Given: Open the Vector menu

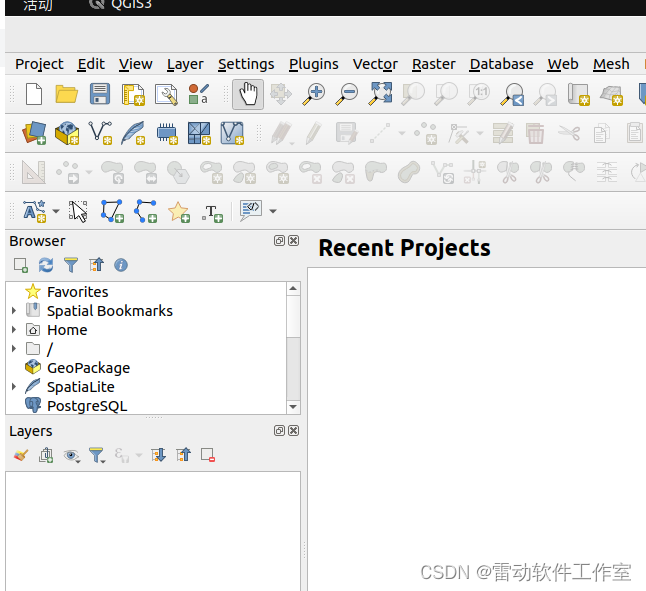Looking at the screenshot, I should point(375,64).
